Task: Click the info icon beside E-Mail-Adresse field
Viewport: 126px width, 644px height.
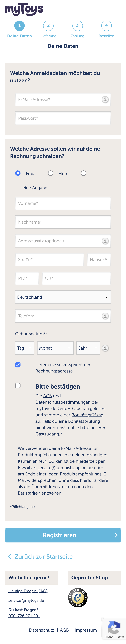Action: coord(105,99)
